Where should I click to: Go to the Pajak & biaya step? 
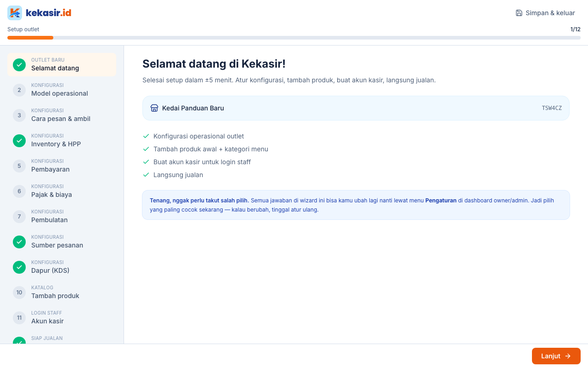(x=62, y=191)
